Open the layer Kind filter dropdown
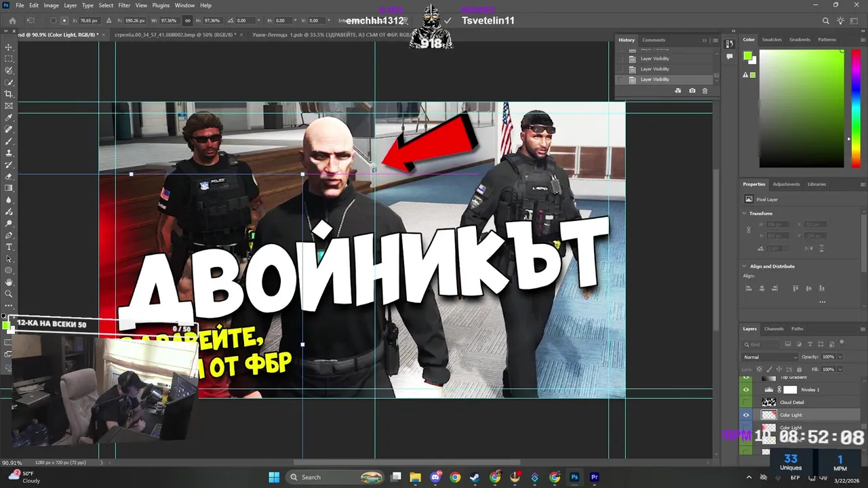 761,344
